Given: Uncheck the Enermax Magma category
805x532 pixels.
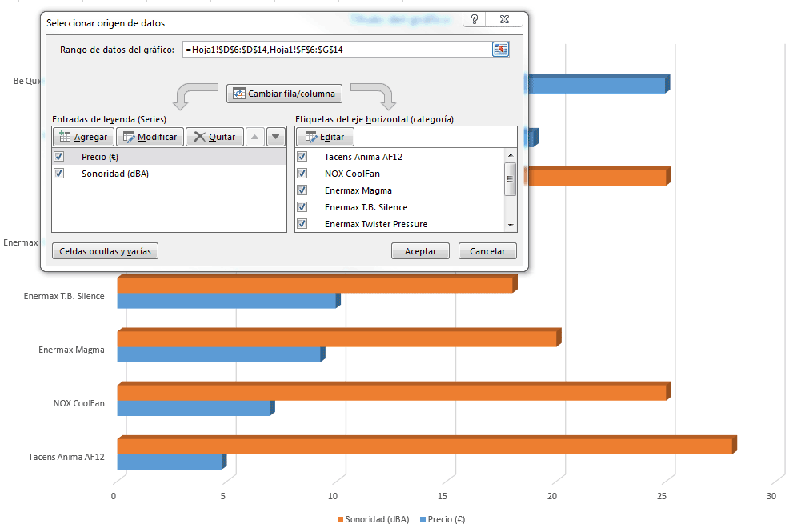Looking at the screenshot, I should [302, 190].
